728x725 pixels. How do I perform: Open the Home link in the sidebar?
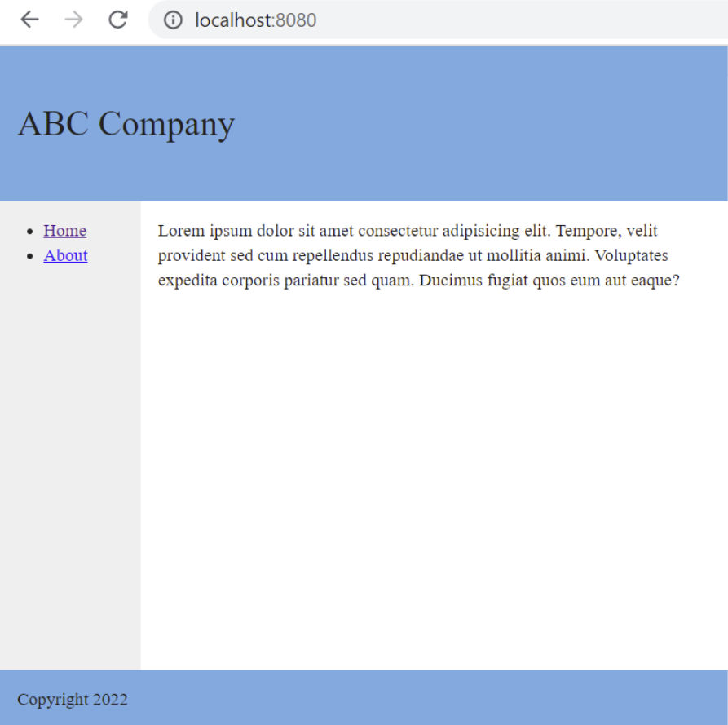(x=65, y=230)
